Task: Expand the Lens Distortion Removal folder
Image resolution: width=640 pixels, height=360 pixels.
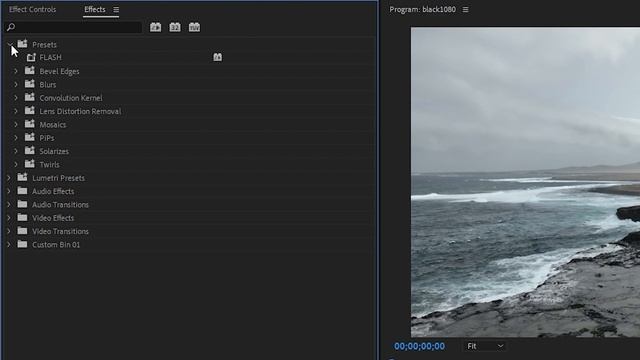Action: 16,111
